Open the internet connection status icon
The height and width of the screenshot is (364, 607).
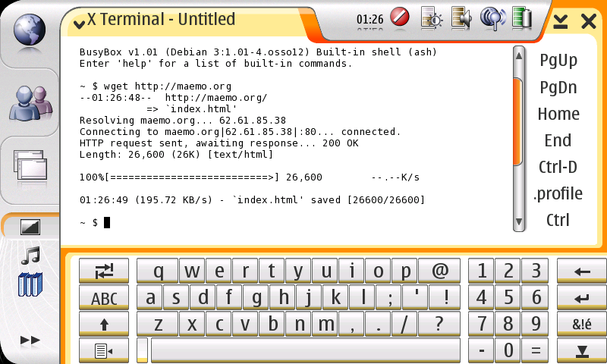click(x=493, y=17)
